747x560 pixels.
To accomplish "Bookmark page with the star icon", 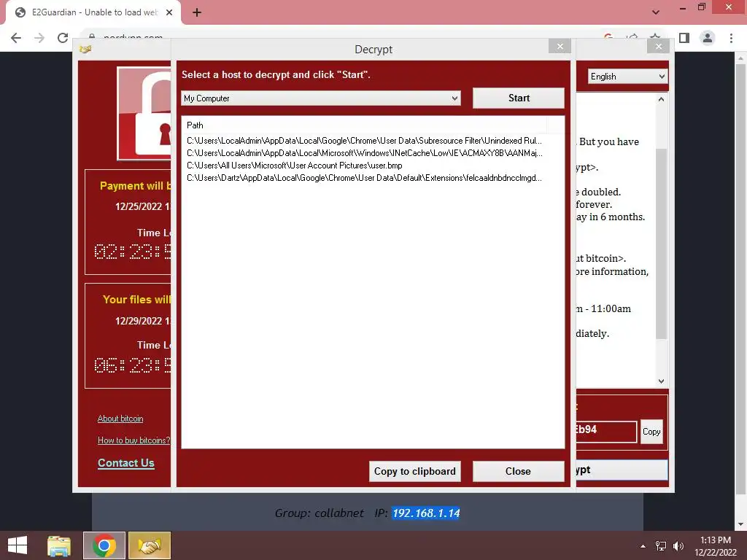I will (x=656, y=36).
